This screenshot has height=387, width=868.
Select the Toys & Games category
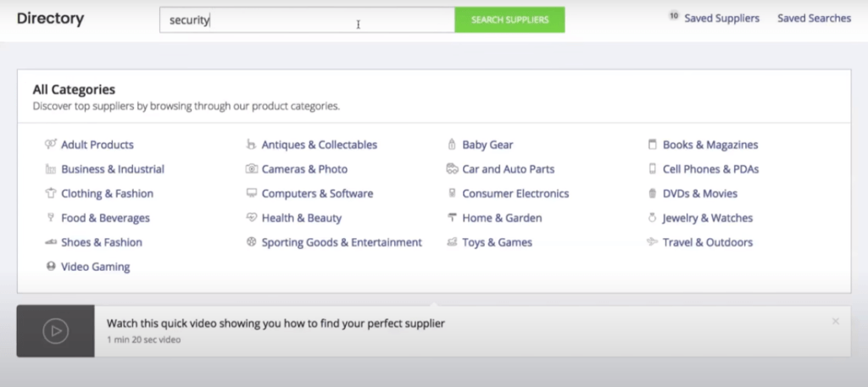497,243
